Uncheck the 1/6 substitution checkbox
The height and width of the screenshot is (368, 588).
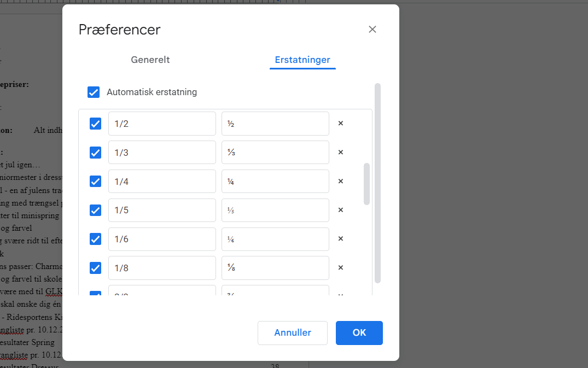point(95,239)
